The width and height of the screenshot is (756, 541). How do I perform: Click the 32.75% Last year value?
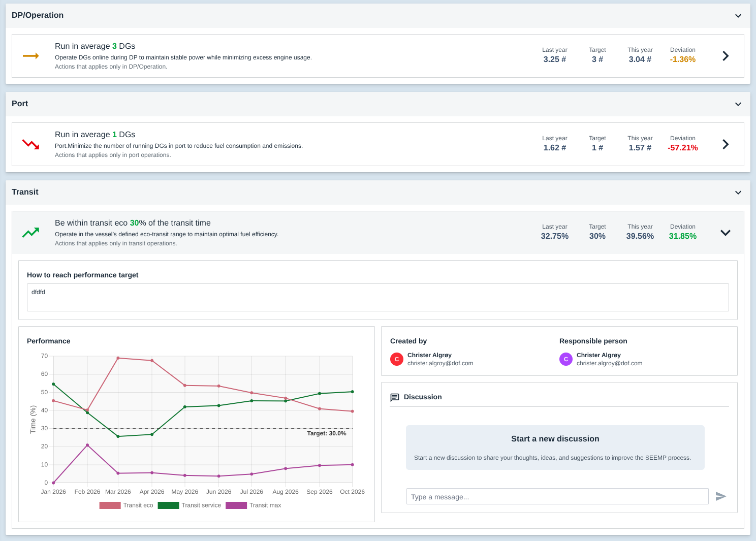tap(555, 236)
